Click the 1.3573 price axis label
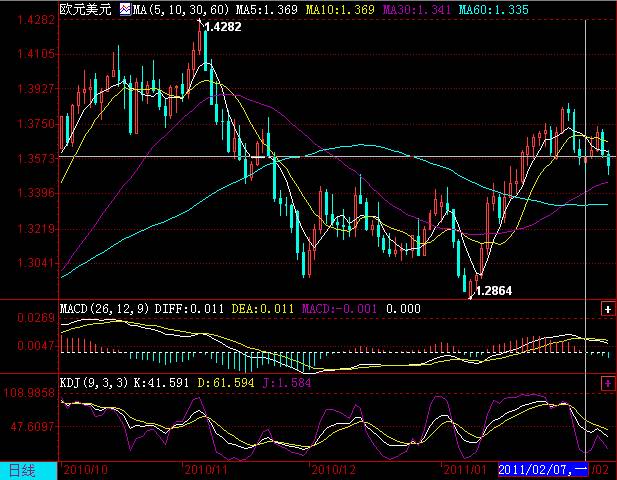Viewport: 617px width, 480px height. click(x=36, y=159)
